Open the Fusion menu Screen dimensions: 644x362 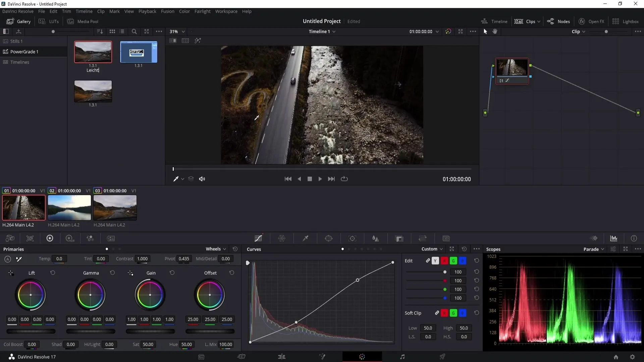click(x=167, y=11)
